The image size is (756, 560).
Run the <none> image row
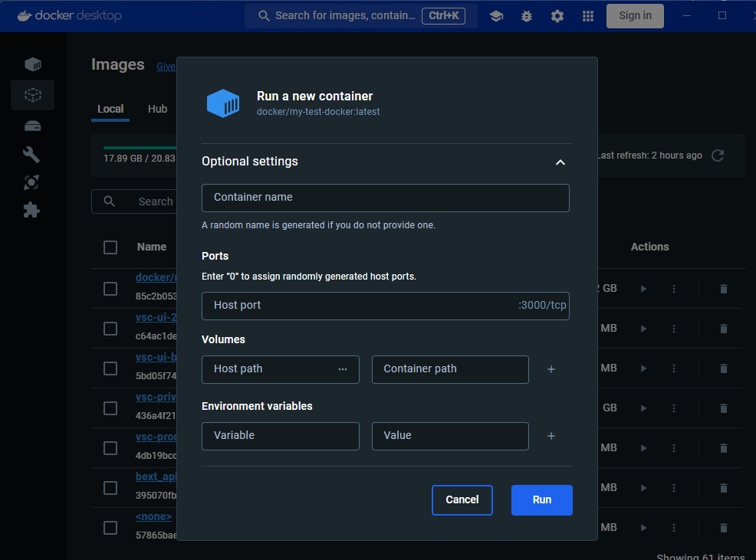click(x=643, y=528)
